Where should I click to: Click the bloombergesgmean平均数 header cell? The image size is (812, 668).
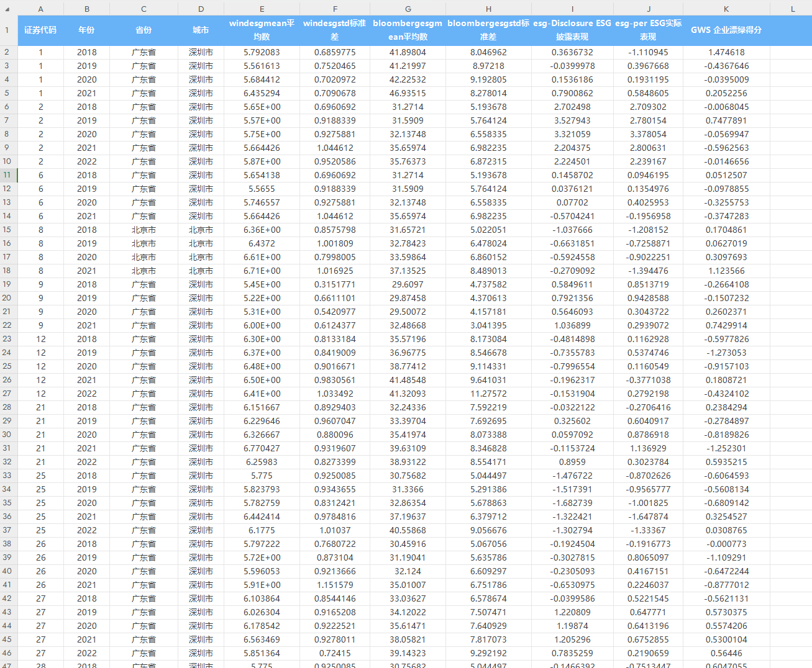[408, 30]
